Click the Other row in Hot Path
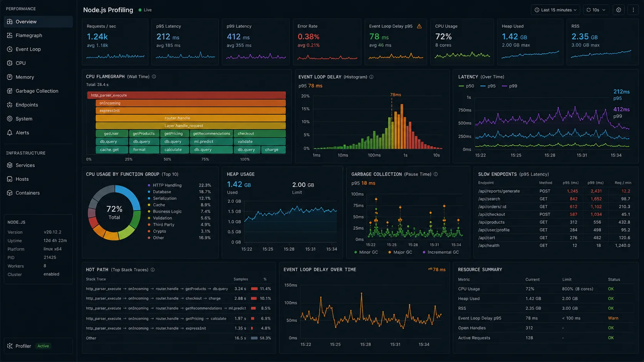Screen dimensions: 644x362 178,338
